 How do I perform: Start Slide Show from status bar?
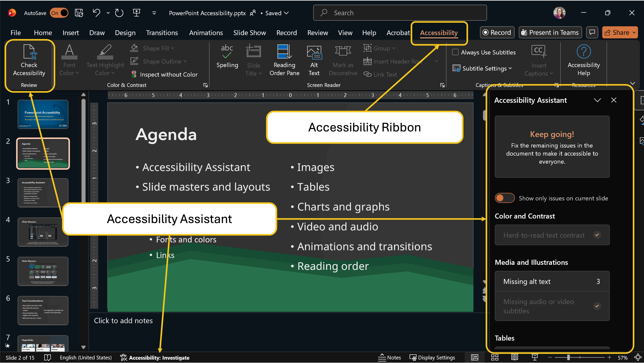tap(535, 358)
